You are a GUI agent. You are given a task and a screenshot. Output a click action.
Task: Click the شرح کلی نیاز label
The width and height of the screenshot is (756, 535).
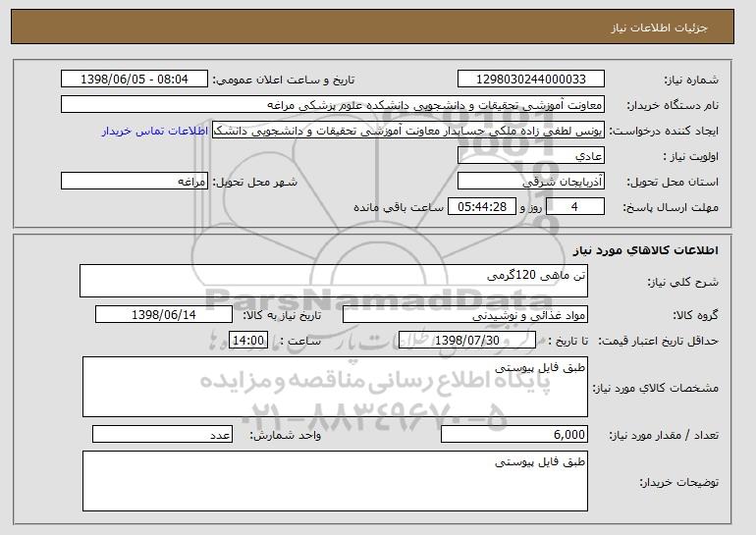tap(682, 282)
